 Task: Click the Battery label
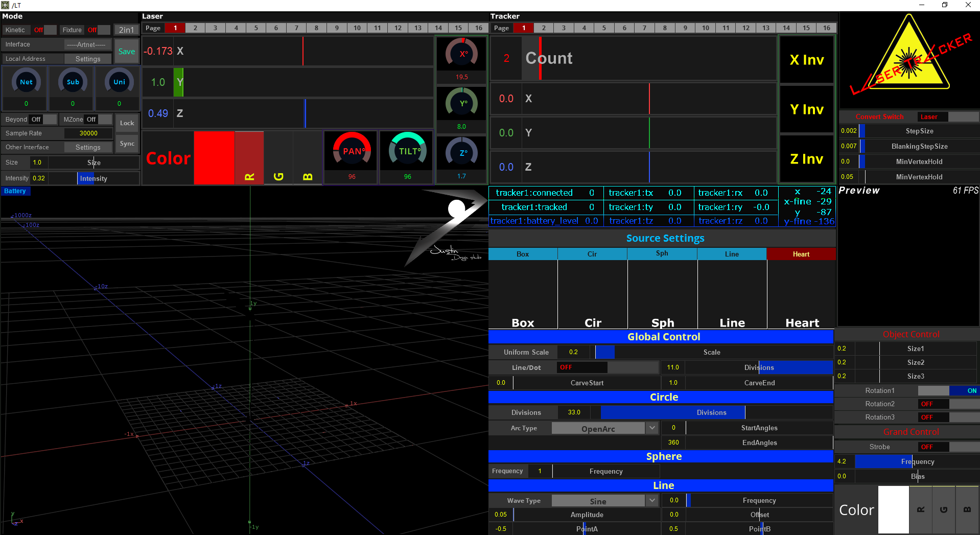pos(15,191)
